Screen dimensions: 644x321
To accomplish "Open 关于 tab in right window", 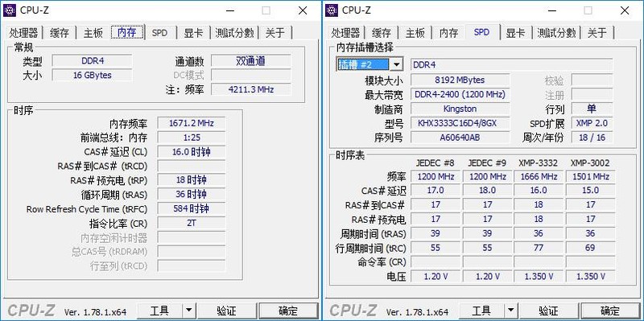I will (597, 33).
